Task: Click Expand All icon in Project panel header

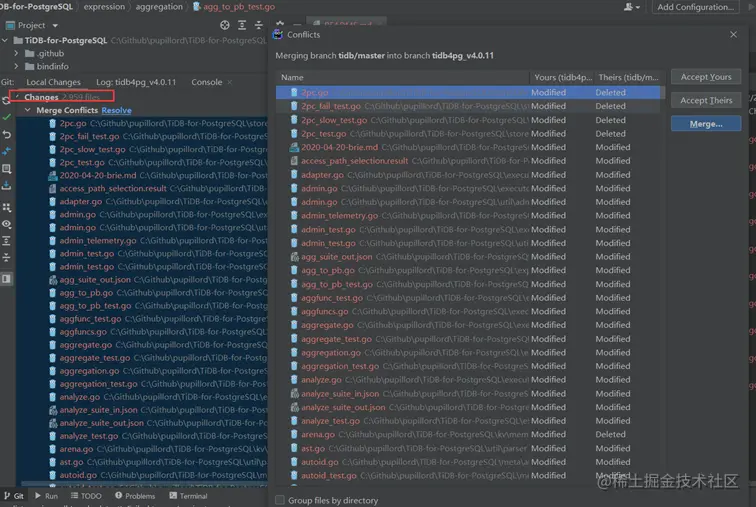Action: pyautogui.click(x=242, y=25)
